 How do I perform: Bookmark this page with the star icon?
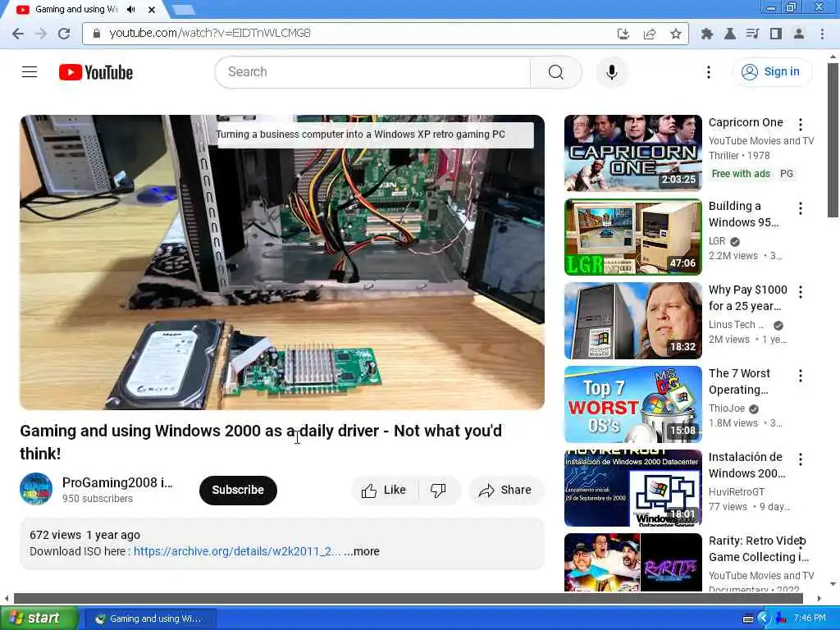[x=676, y=34]
